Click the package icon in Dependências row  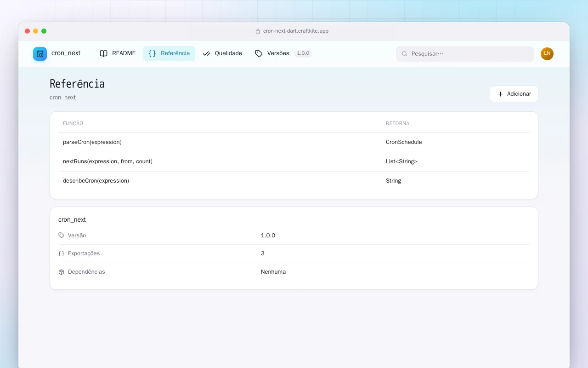(62, 272)
